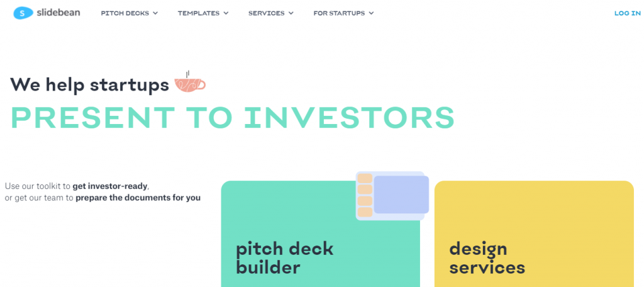Viewport: 644px width, 287px height.
Task: Click the top orange slide thumbnail in the illustration
Action: point(365,179)
